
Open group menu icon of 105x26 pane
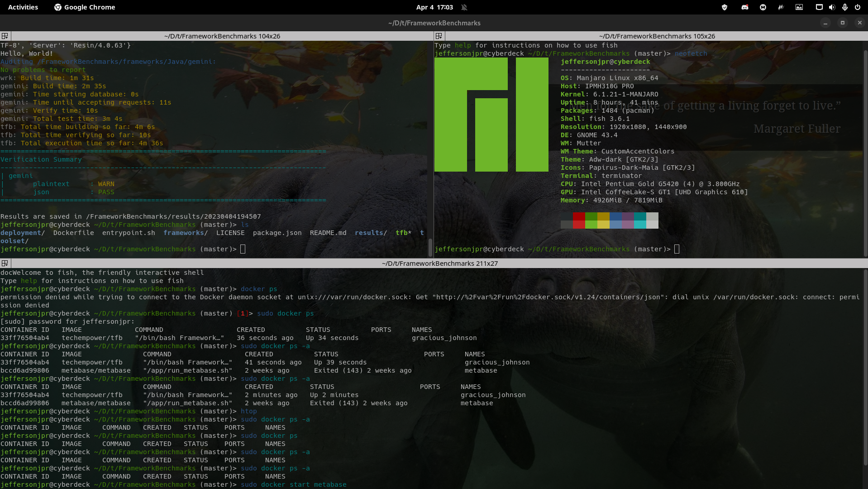(439, 36)
